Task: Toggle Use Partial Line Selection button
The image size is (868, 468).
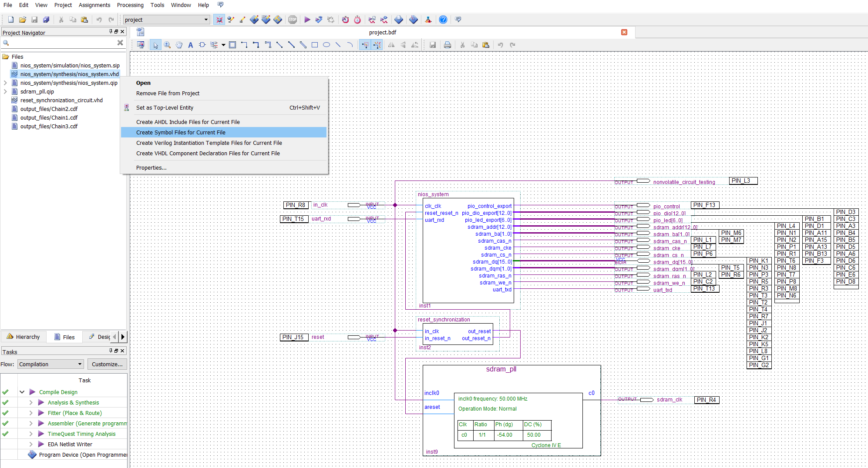Action: pos(377,45)
